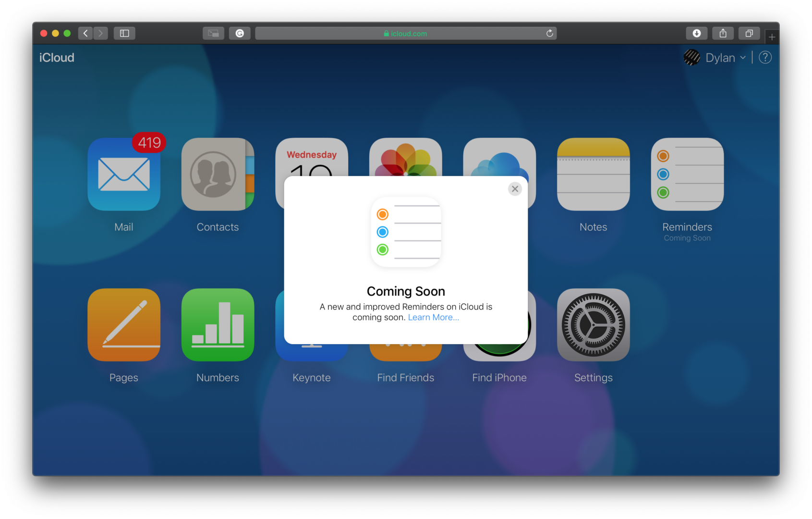
Task: Open a new browser tab
Action: [x=772, y=36]
